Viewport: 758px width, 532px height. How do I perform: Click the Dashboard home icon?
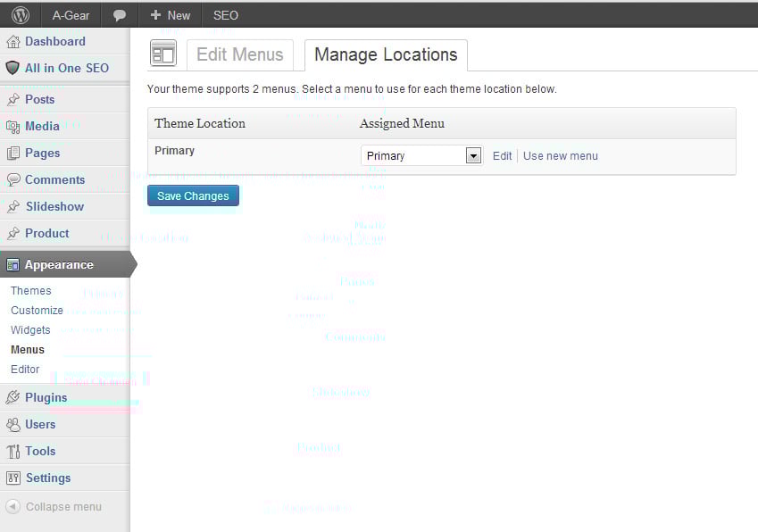[x=12, y=42]
